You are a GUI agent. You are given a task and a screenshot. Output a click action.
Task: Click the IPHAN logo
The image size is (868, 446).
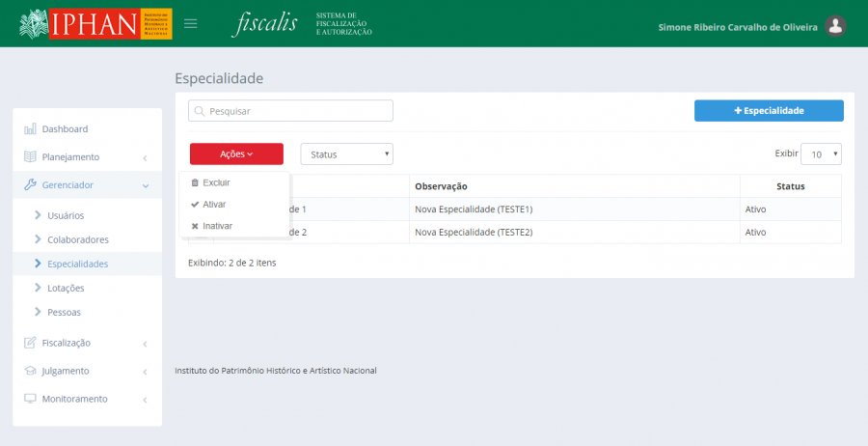(95, 23)
